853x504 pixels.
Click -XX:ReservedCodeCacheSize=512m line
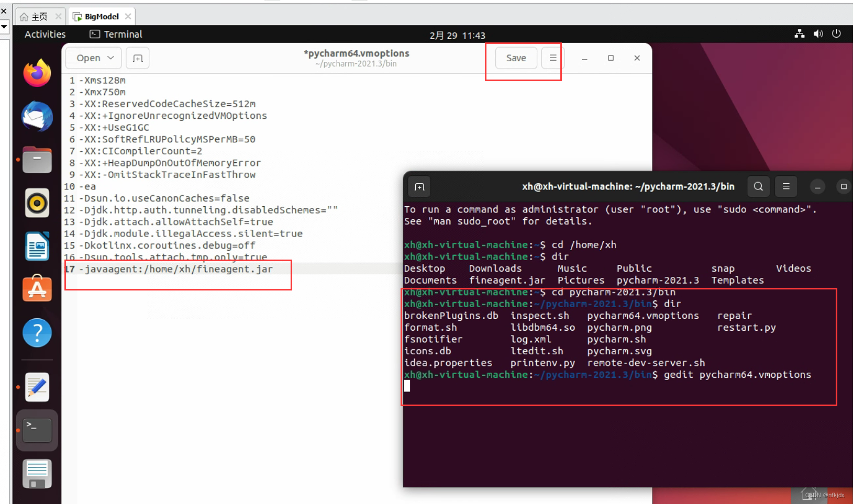coord(167,104)
